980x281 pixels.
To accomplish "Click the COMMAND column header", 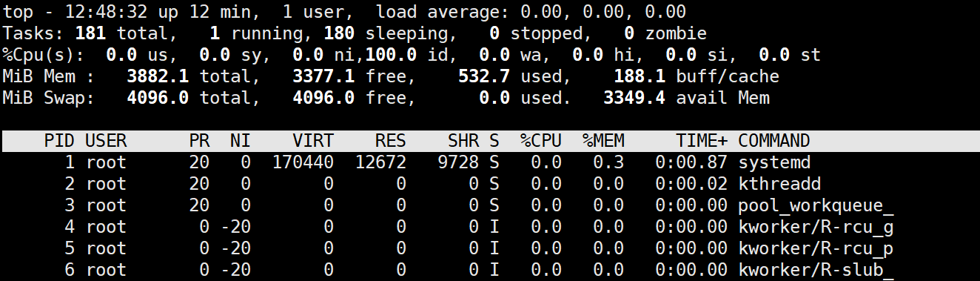I will [774, 141].
